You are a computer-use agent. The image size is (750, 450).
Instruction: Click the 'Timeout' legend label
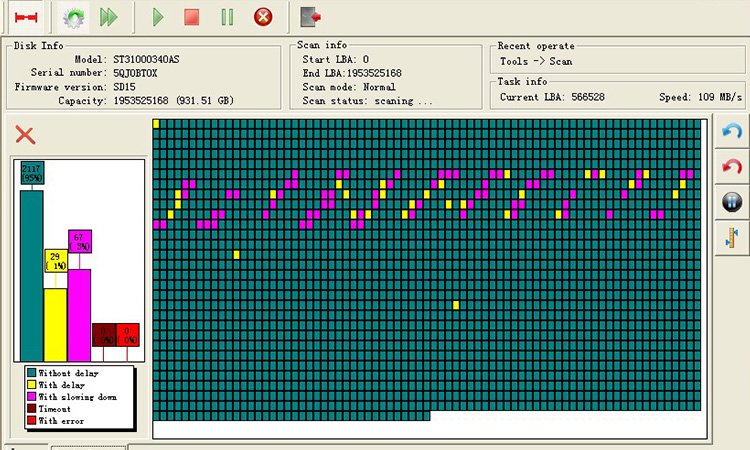point(55,409)
